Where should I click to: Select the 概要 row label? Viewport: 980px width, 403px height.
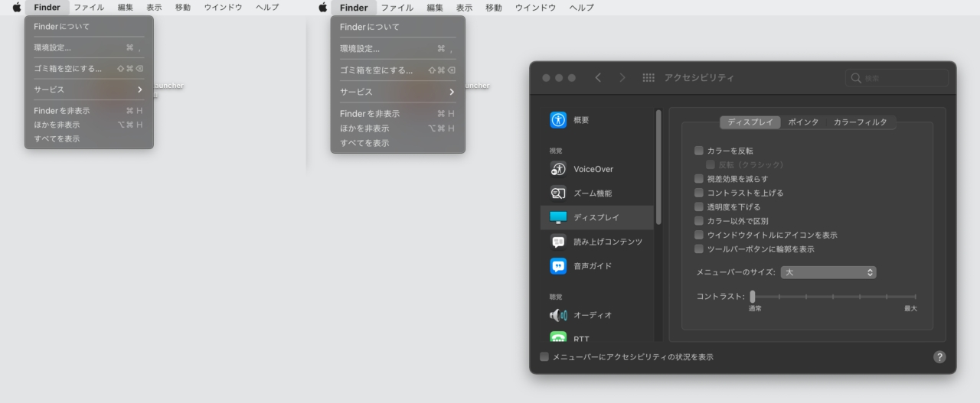581,120
